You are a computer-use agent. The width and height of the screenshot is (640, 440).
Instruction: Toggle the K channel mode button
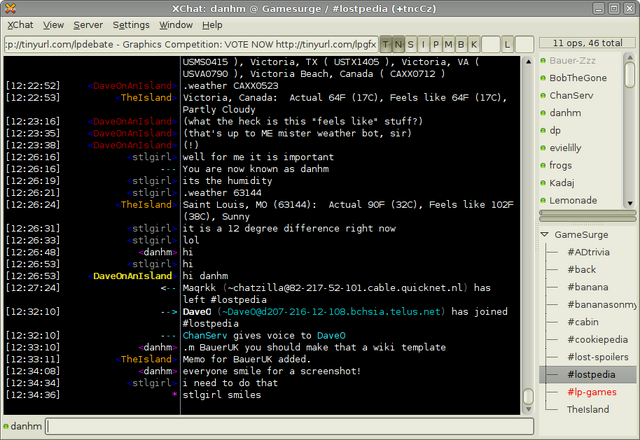474,44
